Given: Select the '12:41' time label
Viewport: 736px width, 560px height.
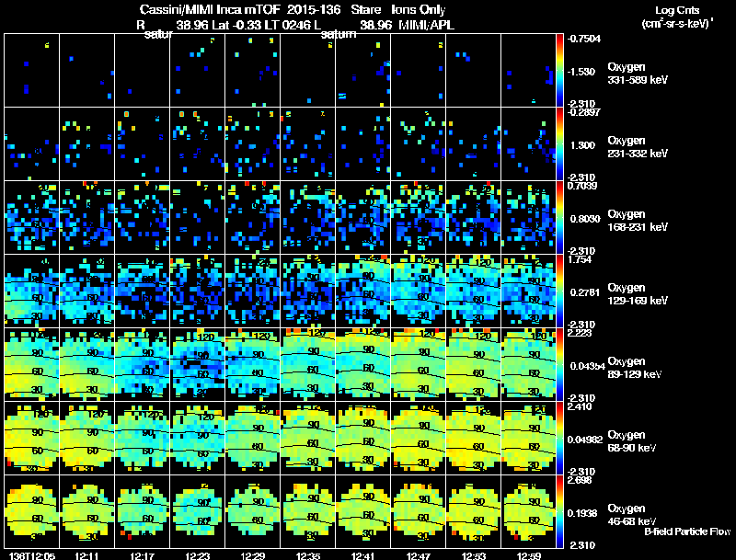Looking at the screenshot, I should point(362,555).
